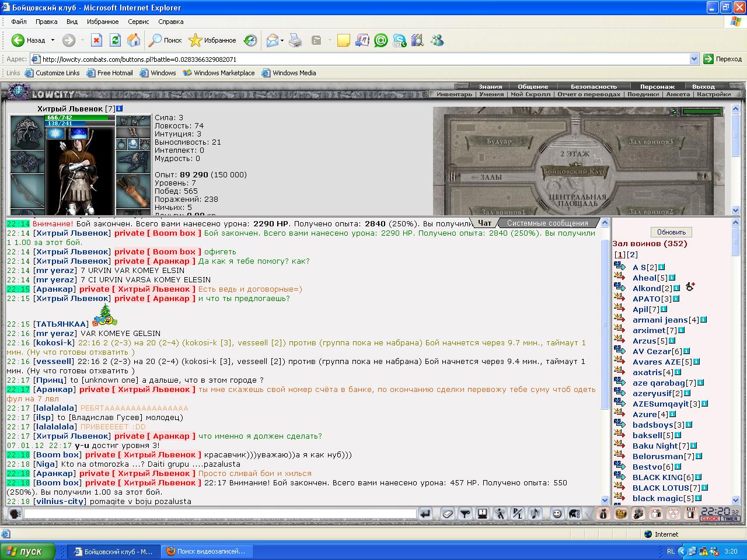Expand the Назад button history arrow

(x=53, y=40)
